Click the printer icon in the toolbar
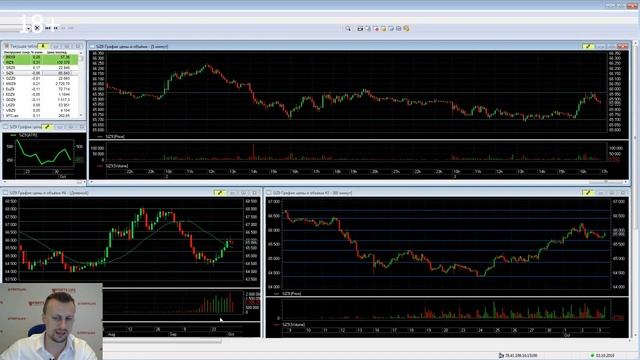This screenshot has height=360, width=640. (x=360, y=29)
